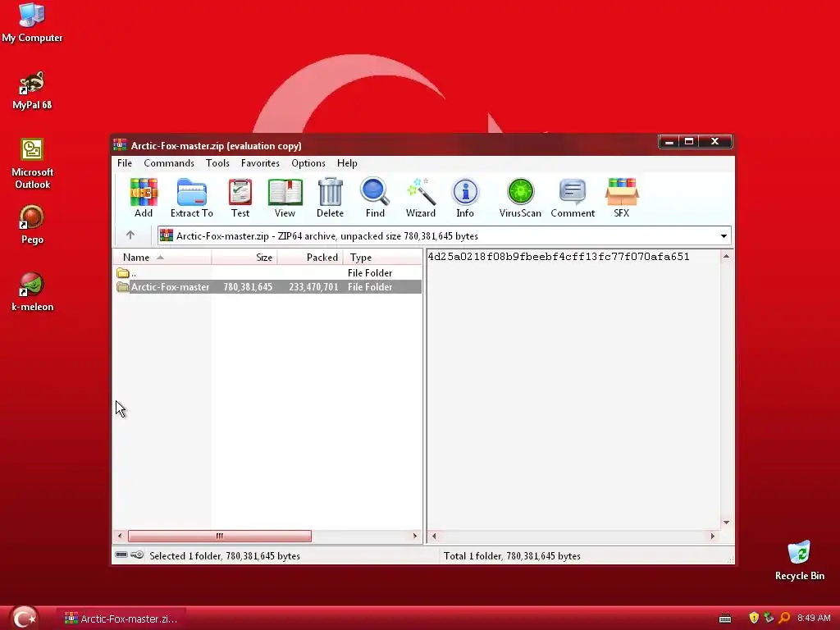Close the WinRAR window
This screenshot has height=630, width=840.
(714, 141)
